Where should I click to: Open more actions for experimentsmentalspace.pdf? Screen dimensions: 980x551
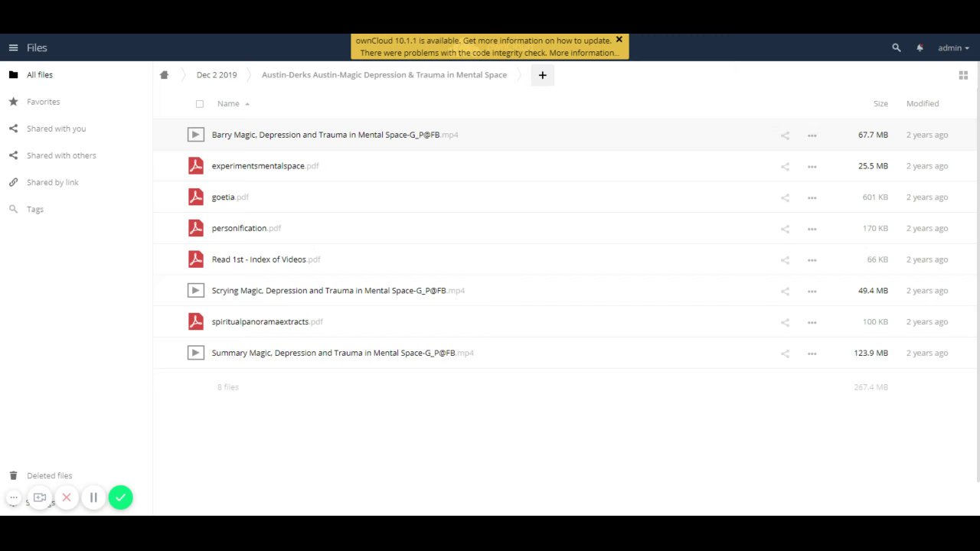click(812, 166)
